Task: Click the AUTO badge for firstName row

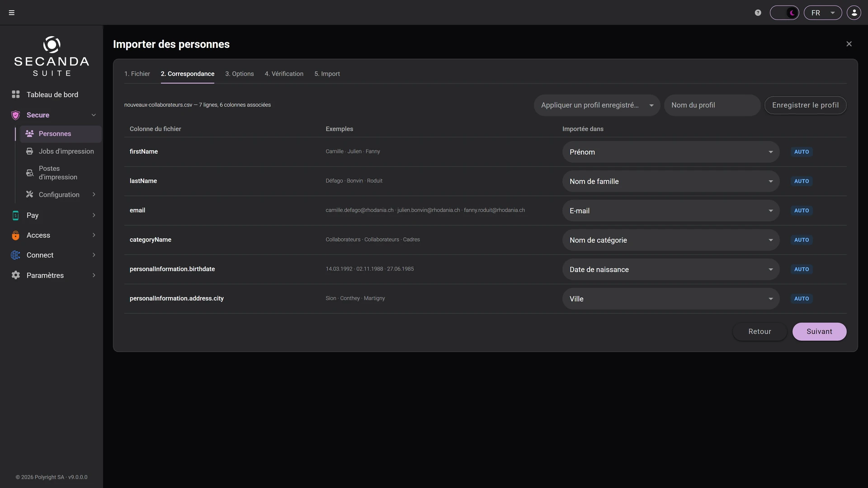Action: tap(802, 152)
